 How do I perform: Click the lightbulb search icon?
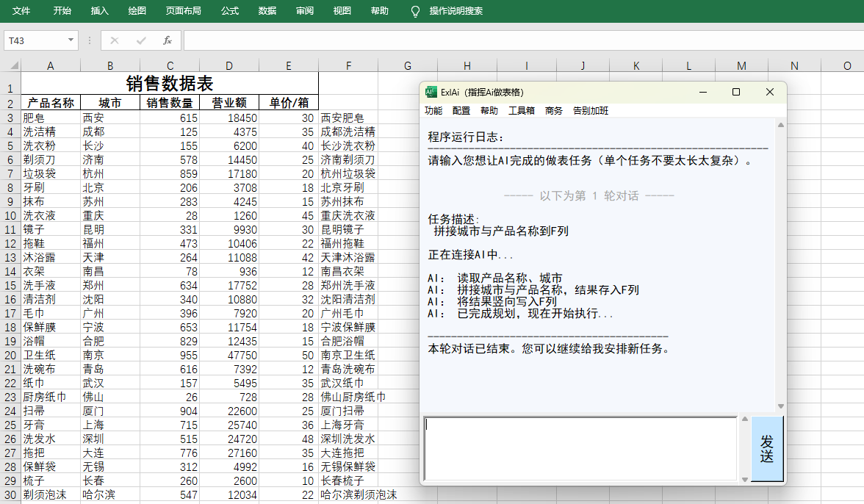[x=416, y=11]
